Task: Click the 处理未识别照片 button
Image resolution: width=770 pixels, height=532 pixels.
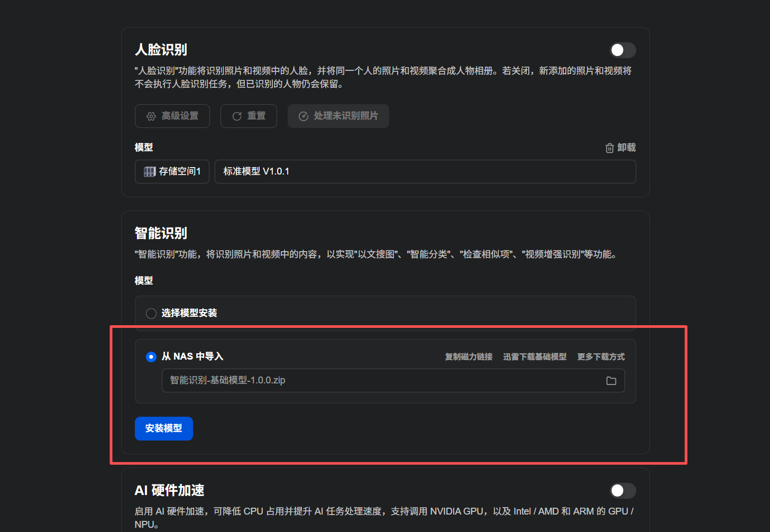Action: point(338,116)
